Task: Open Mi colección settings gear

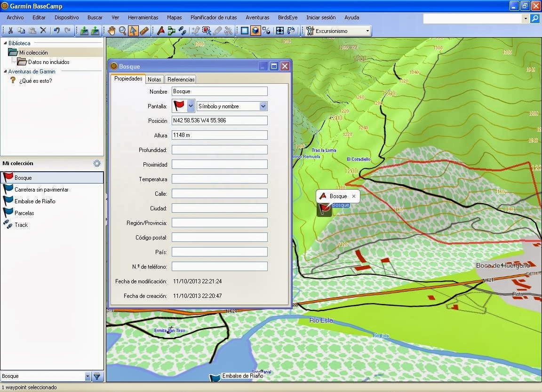Action: coord(97,164)
